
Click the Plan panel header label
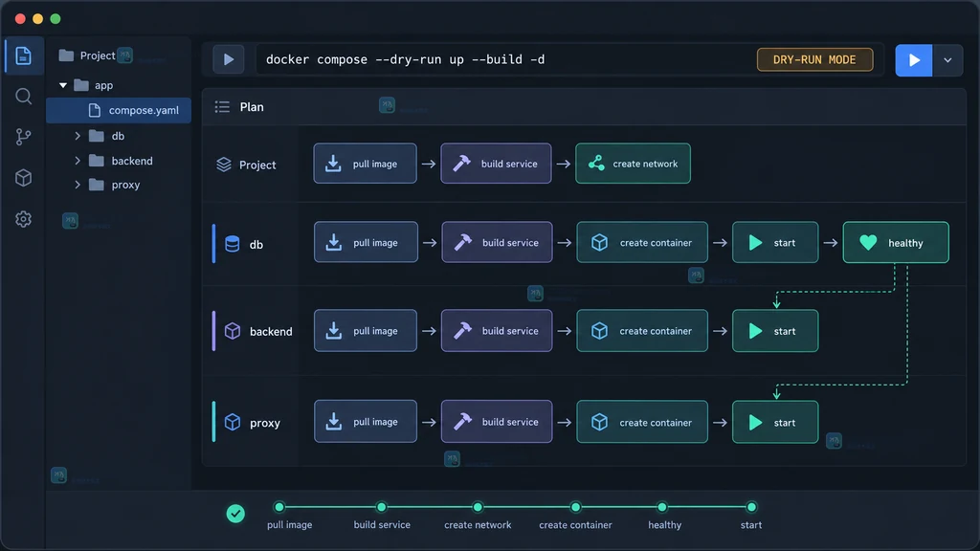tap(252, 107)
